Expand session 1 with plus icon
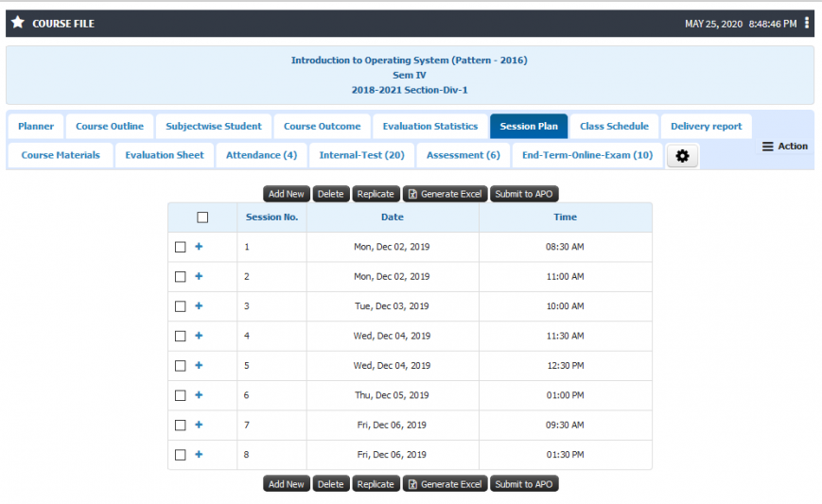Viewport: 822px width, 504px height. [199, 246]
